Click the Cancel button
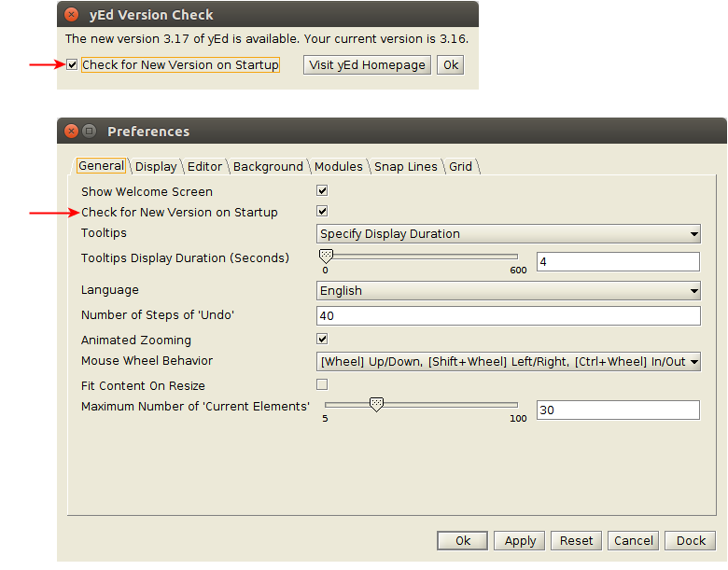Image resolution: width=728 pixels, height=570 pixels. pyautogui.click(x=634, y=541)
